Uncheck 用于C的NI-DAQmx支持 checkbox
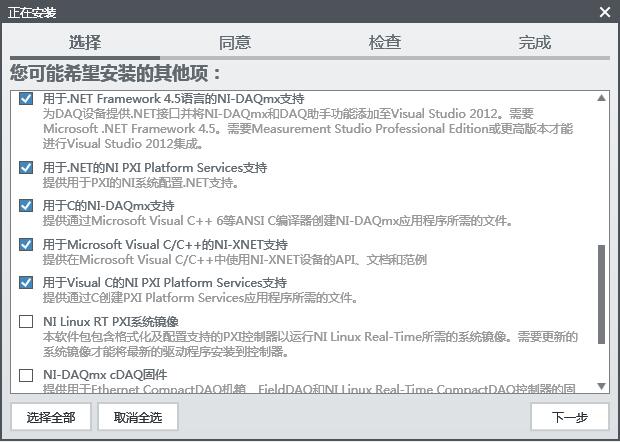 [x=26, y=205]
